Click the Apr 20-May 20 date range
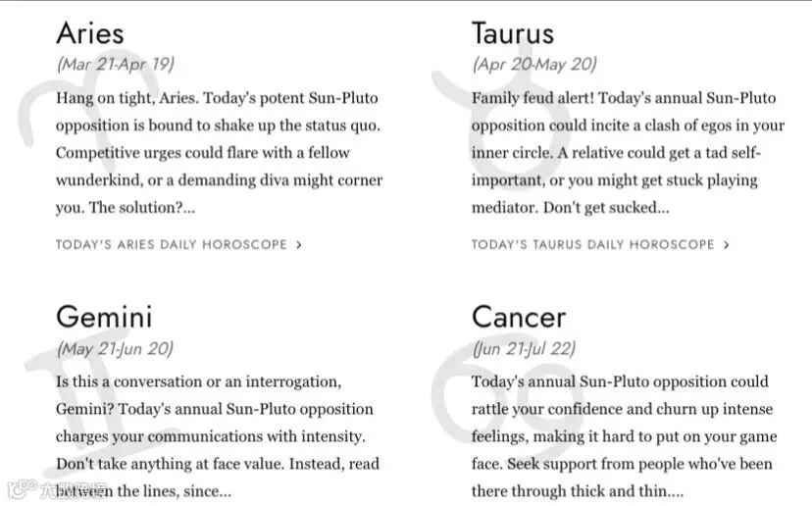The image size is (812, 506). click(x=534, y=64)
